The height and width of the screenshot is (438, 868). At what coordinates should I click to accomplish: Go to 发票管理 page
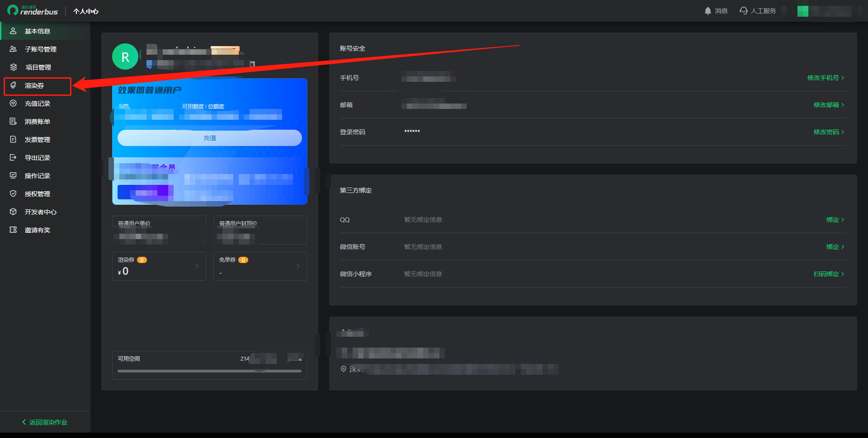tap(45, 139)
